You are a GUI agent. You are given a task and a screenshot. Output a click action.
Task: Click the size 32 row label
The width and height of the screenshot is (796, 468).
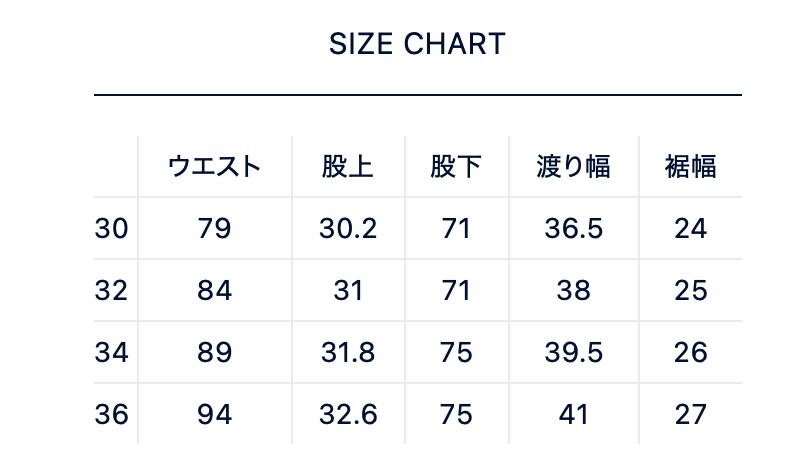click(x=111, y=291)
